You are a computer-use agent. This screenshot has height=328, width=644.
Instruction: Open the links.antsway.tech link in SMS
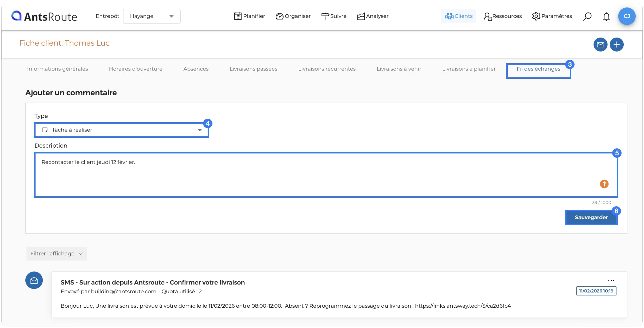pos(463,306)
